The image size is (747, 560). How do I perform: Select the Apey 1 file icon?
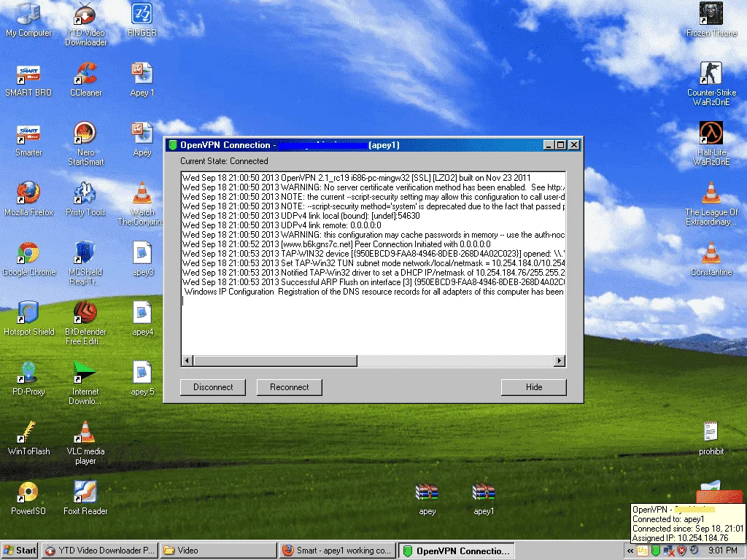pos(142,80)
